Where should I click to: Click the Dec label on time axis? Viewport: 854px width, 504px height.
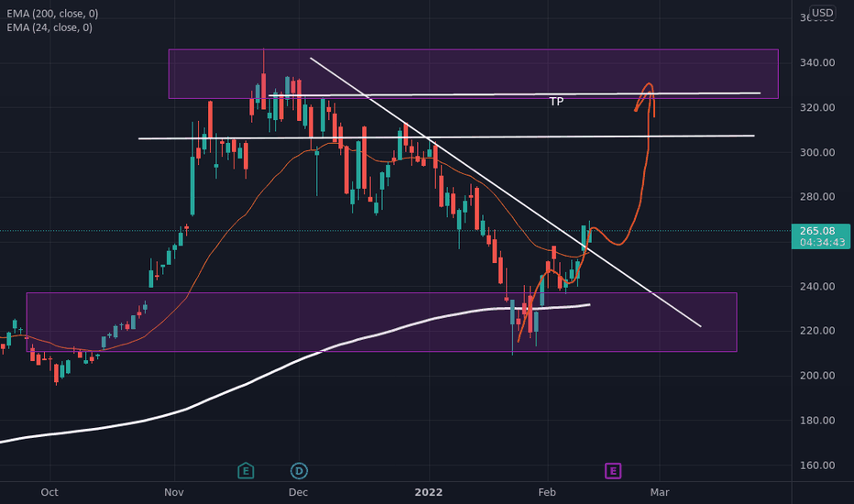299,493
